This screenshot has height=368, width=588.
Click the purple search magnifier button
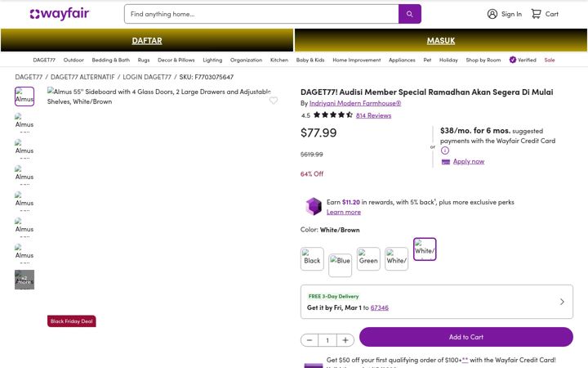[409, 14]
